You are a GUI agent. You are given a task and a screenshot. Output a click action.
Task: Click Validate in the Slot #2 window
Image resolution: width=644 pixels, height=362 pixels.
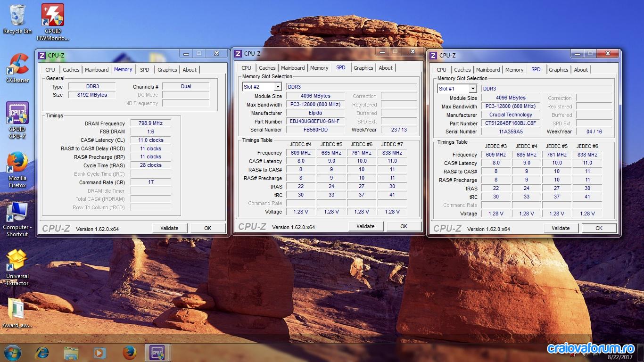click(x=366, y=226)
